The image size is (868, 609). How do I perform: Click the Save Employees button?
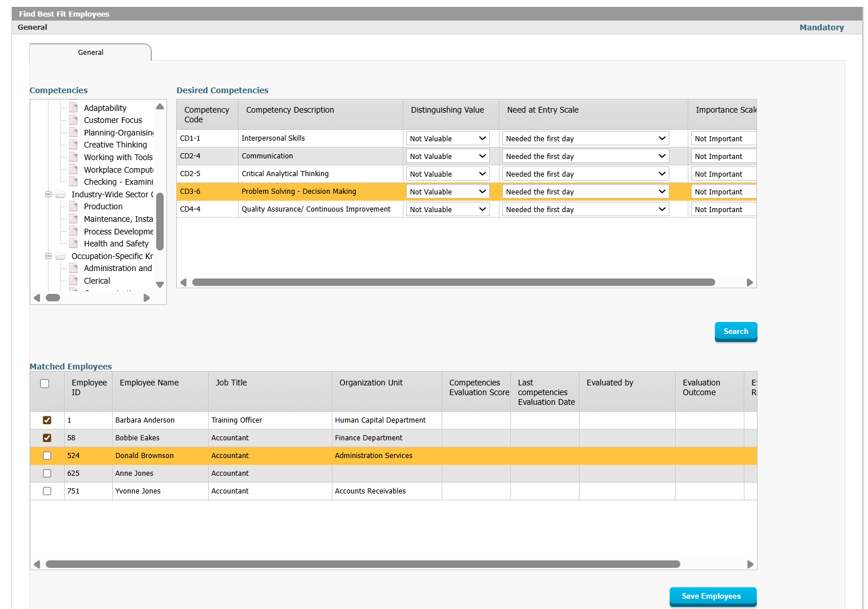point(713,596)
